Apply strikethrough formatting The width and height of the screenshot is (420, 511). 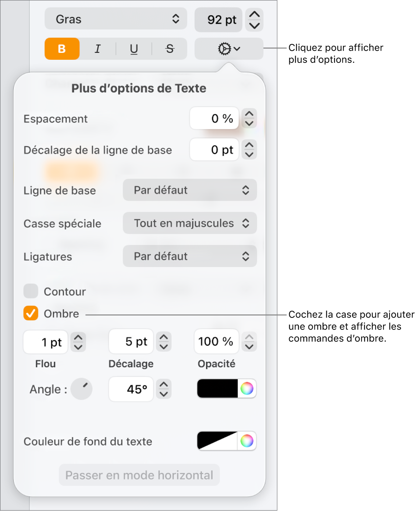coord(170,49)
